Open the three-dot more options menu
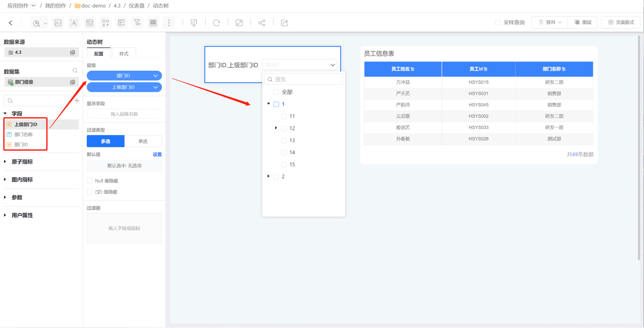644x328 pixels. 169,23
